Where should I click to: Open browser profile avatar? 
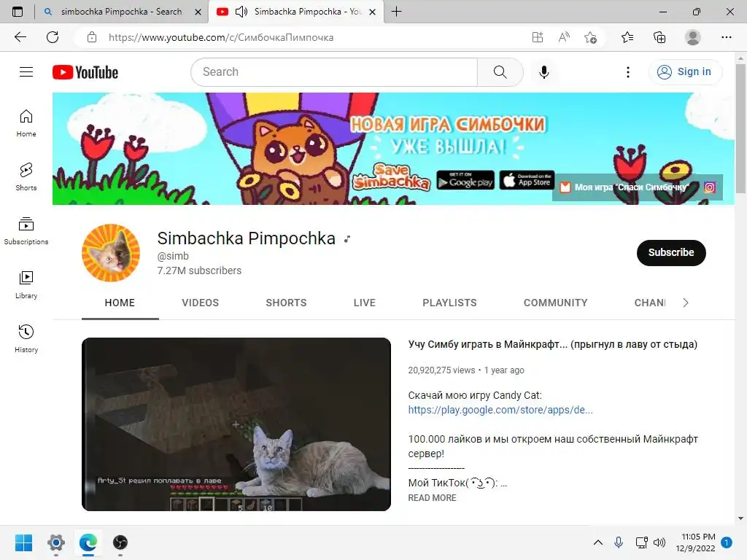693,37
